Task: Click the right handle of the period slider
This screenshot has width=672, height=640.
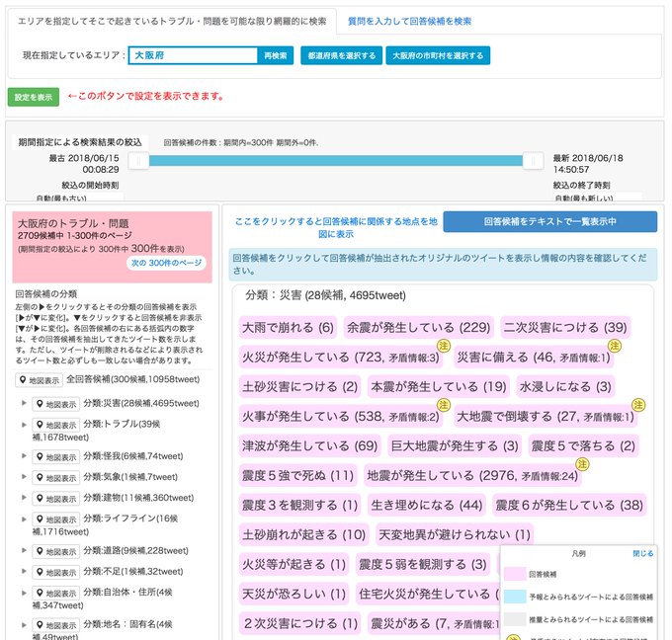Action: [x=533, y=161]
